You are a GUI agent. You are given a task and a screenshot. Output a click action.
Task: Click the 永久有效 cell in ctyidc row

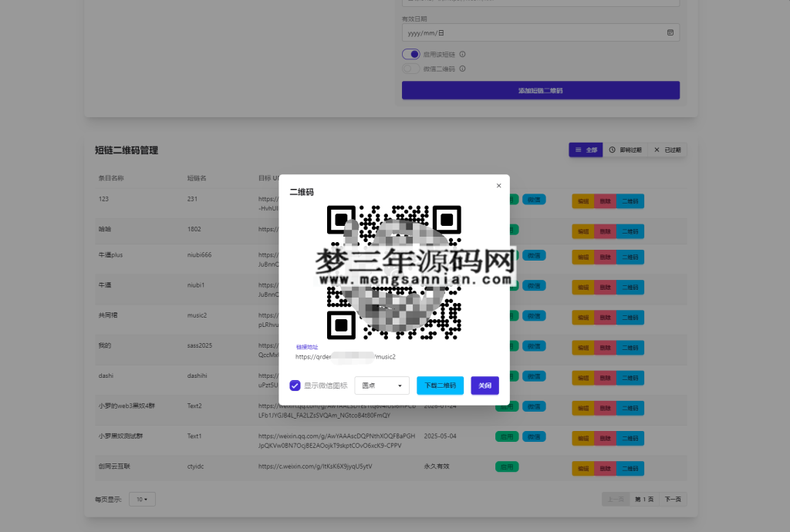[x=437, y=466]
